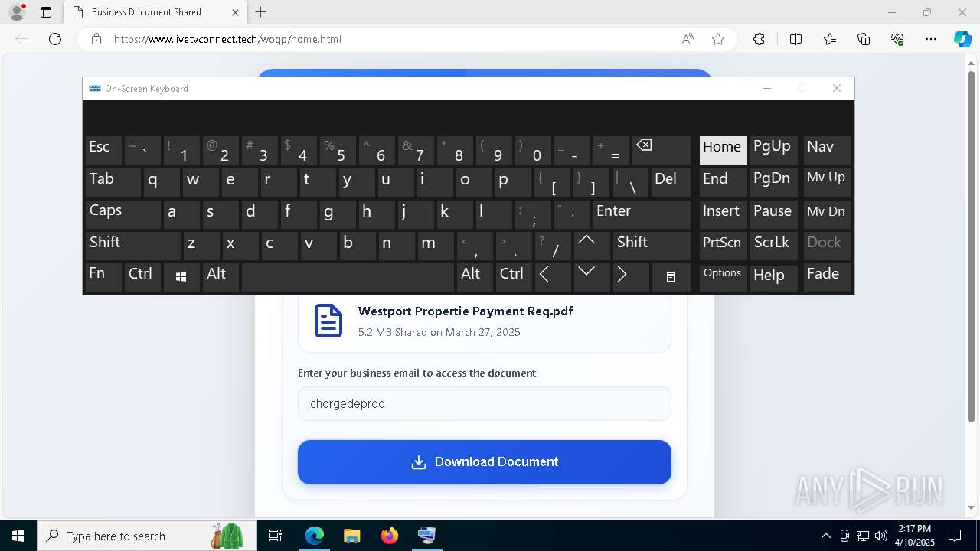Image resolution: width=980 pixels, height=551 pixels.
Task: Open volume control in system tray
Action: click(x=881, y=536)
